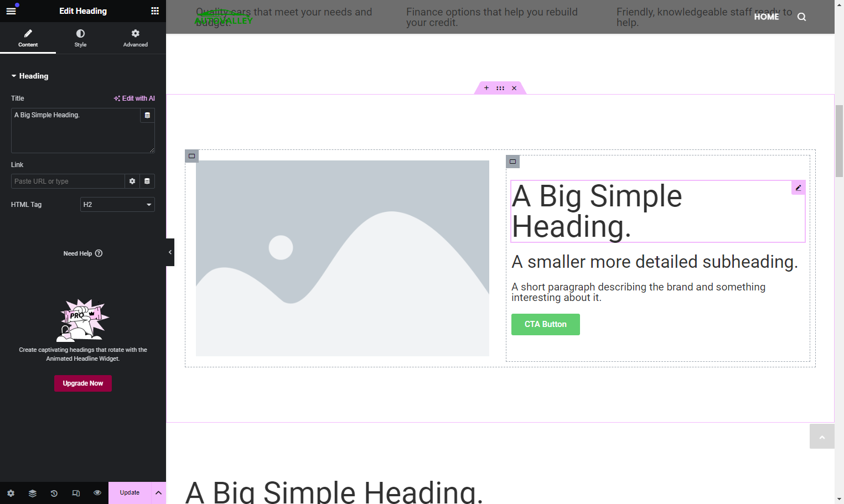Select the left column handle
This screenshot has height=504, width=844.
tap(191, 156)
